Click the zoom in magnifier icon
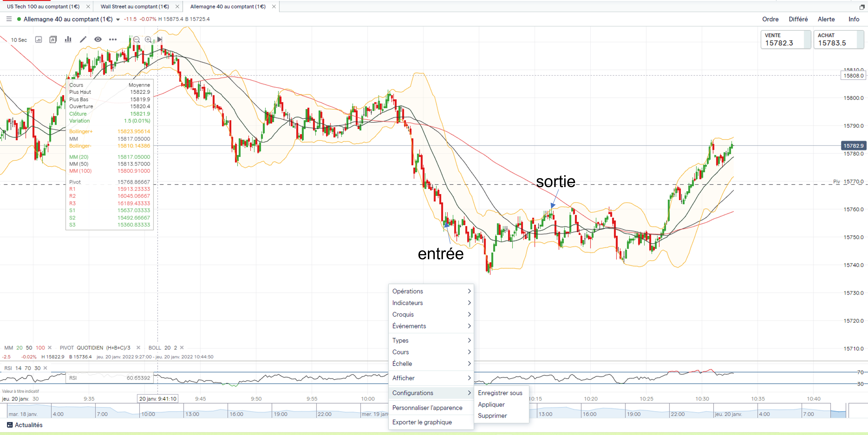This screenshot has width=868, height=435. coord(148,40)
